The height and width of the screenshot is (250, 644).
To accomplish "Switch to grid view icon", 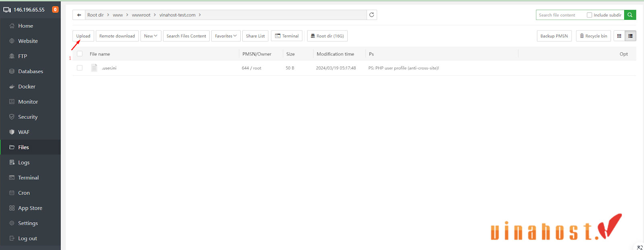I will click(619, 36).
